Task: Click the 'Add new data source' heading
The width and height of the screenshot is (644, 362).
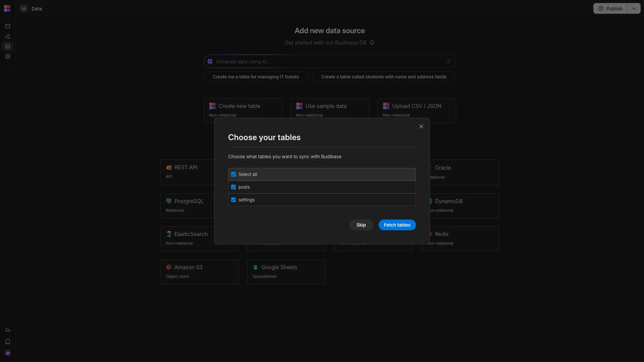Action: coord(330,31)
